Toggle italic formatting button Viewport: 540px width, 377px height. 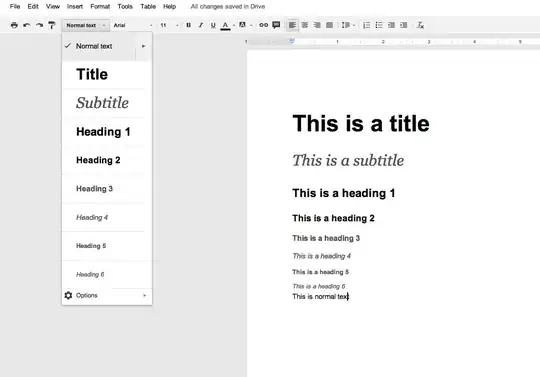[201, 25]
